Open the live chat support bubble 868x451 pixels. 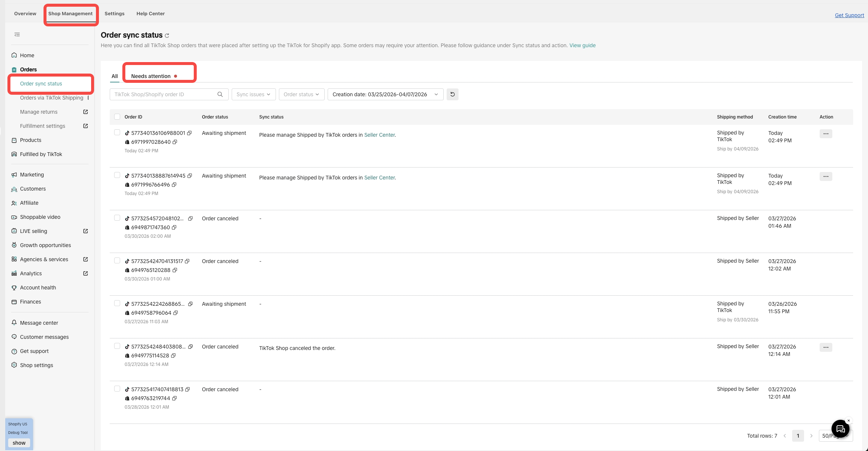click(840, 429)
